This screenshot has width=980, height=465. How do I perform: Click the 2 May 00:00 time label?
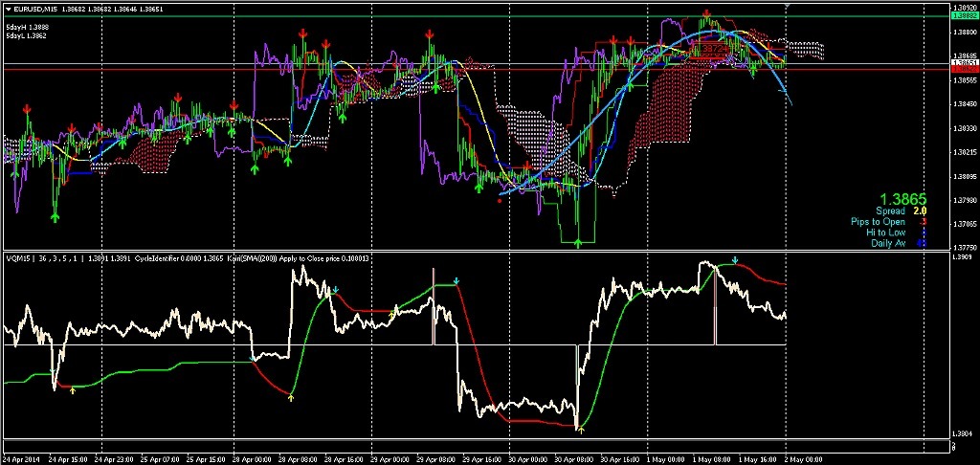[x=804, y=457]
